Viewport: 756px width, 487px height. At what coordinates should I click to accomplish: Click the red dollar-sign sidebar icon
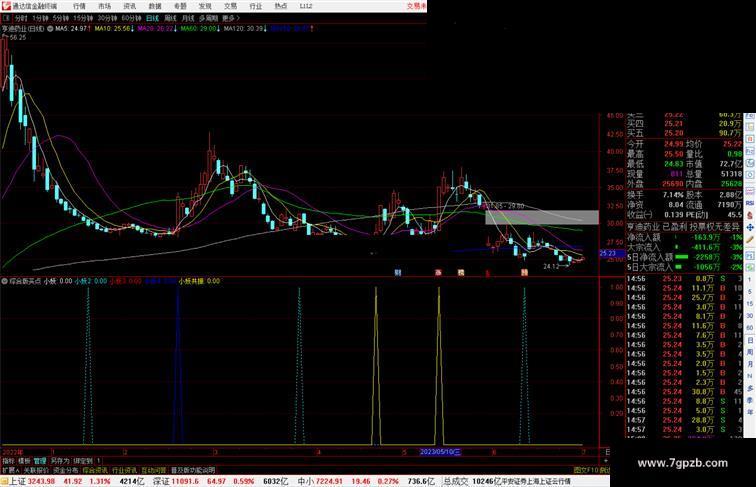(x=750, y=215)
